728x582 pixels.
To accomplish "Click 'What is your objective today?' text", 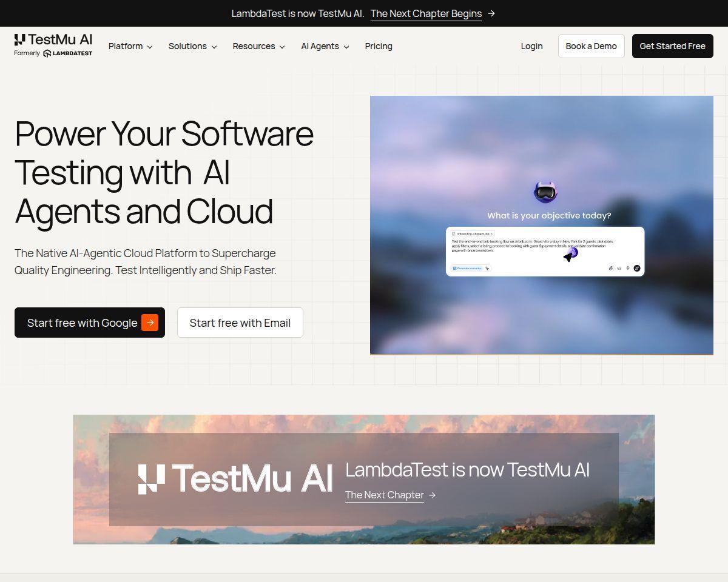I will coord(549,215).
